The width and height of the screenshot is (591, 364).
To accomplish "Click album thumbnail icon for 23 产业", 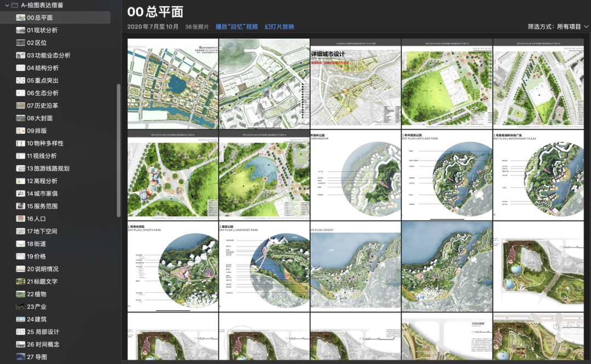I will (20, 307).
